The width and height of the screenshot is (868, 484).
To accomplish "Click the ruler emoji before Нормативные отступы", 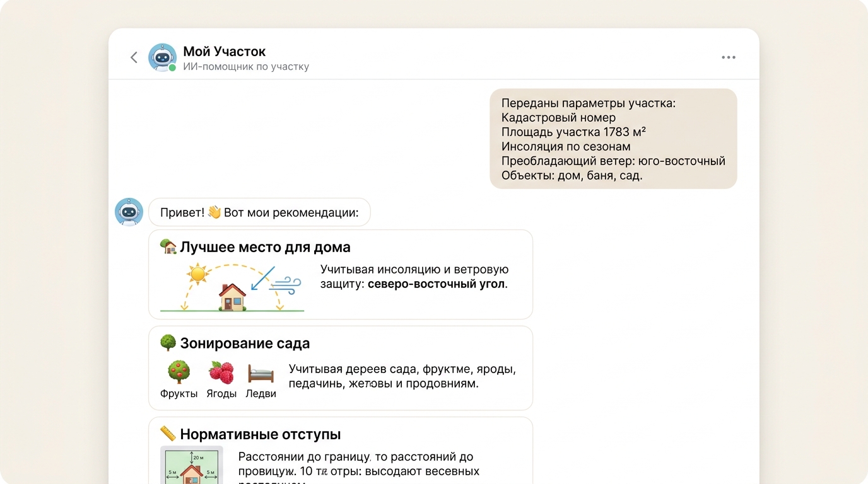I will click(x=168, y=434).
